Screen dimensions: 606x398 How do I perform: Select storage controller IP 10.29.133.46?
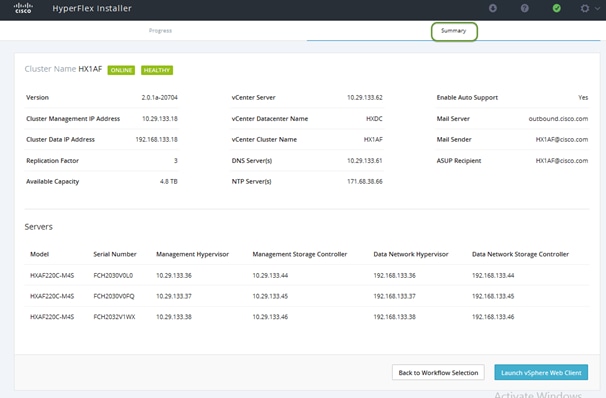tap(270, 317)
